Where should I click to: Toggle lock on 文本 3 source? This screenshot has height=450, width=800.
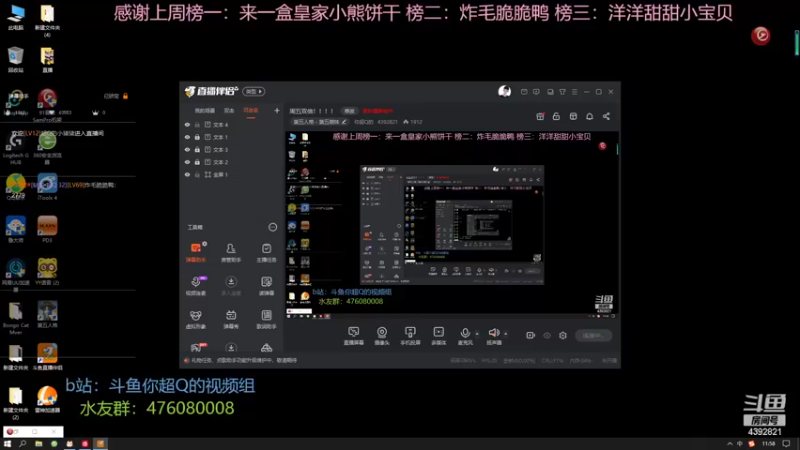197,149
